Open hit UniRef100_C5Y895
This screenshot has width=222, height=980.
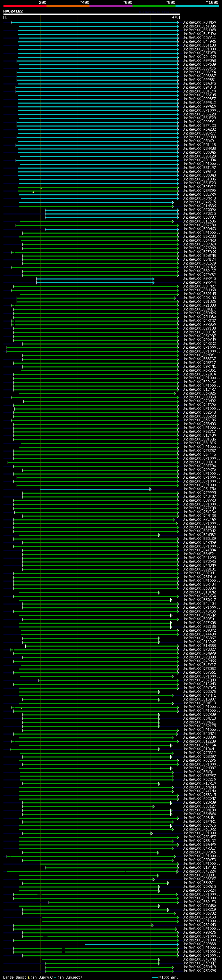[199, 27]
